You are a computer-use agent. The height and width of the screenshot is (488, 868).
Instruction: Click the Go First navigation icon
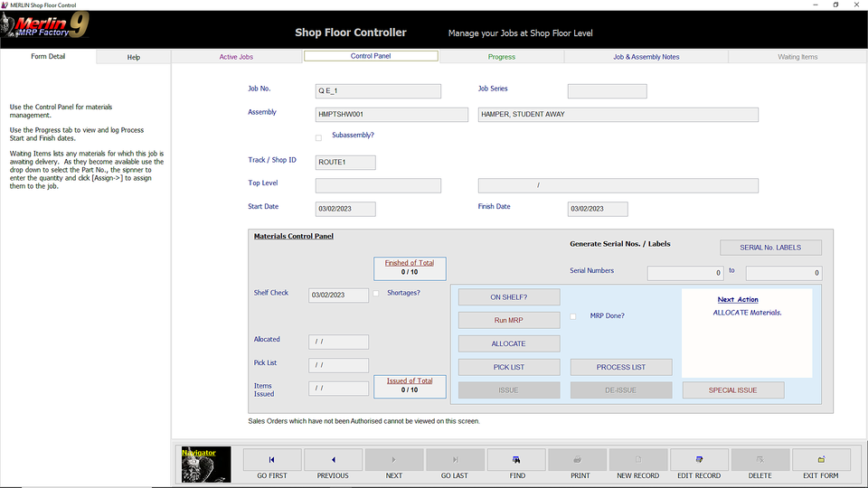point(272,459)
